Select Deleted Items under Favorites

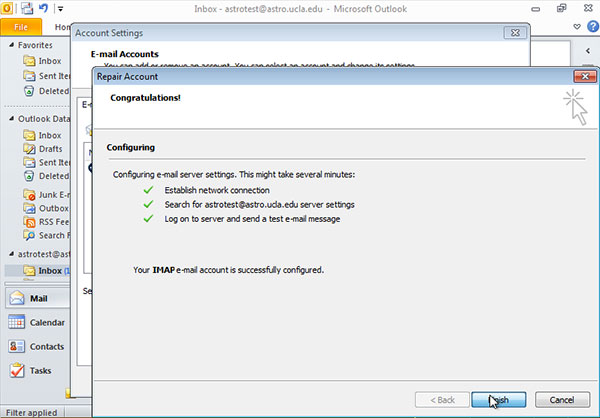(x=47, y=91)
